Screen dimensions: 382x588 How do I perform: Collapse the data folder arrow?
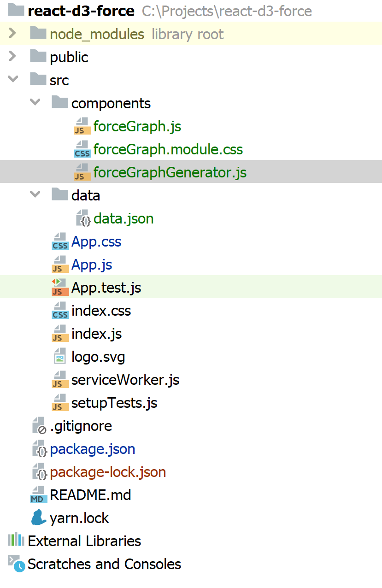[35, 194]
